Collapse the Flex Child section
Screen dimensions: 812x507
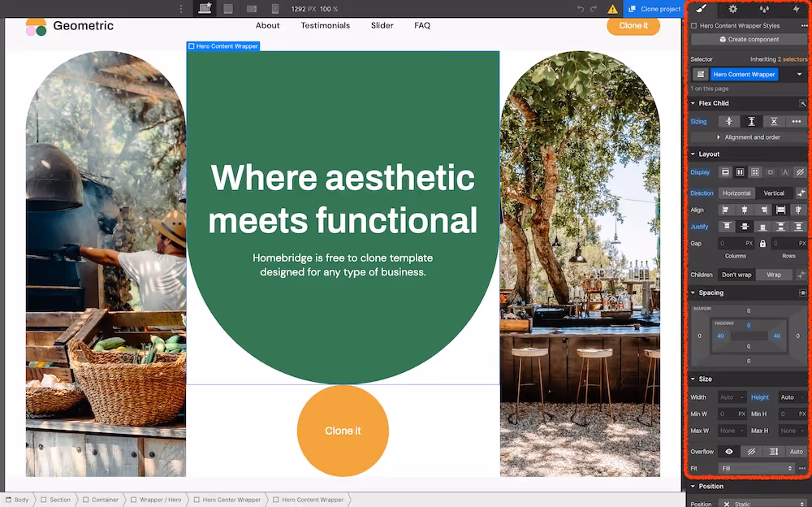tap(693, 103)
